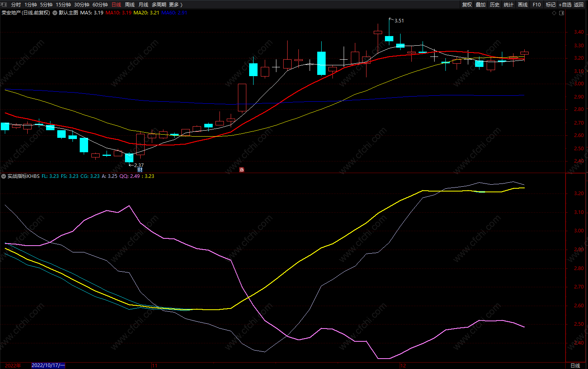Toggle the side panel layout icon
This screenshot has height=369, width=588.
pos(562,13)
